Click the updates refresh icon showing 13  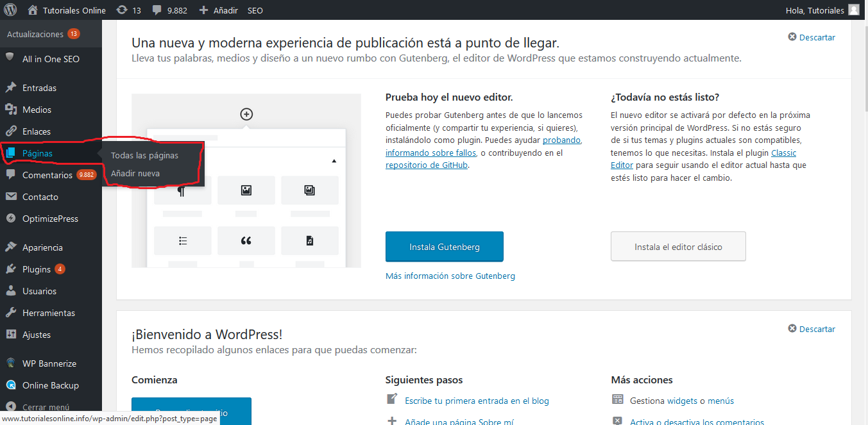click(122, 10)
